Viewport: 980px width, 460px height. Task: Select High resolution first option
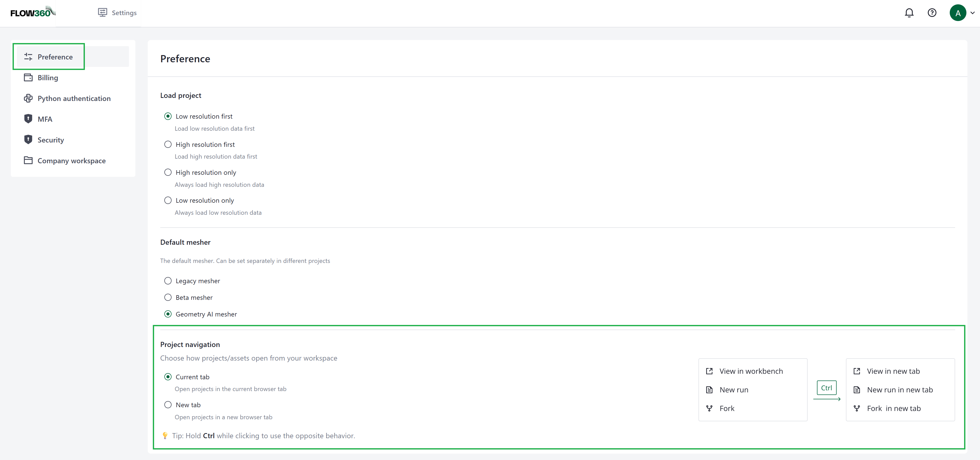(x=168, y=145)
